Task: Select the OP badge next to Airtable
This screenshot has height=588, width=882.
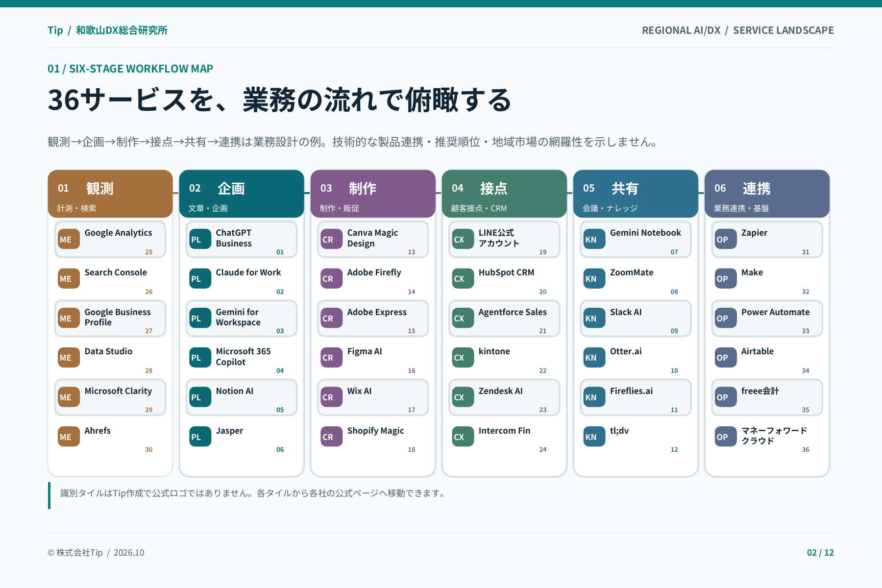Action: coord(725,358)
